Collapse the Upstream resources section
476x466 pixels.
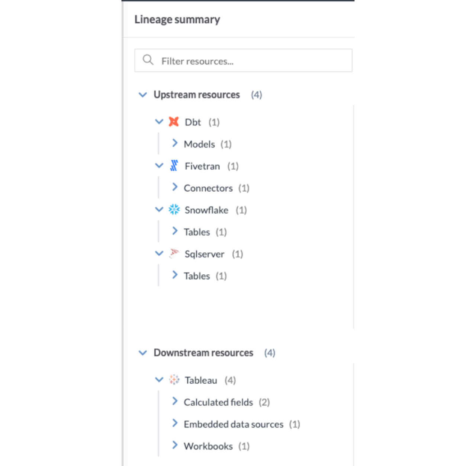tap(142, 95)
